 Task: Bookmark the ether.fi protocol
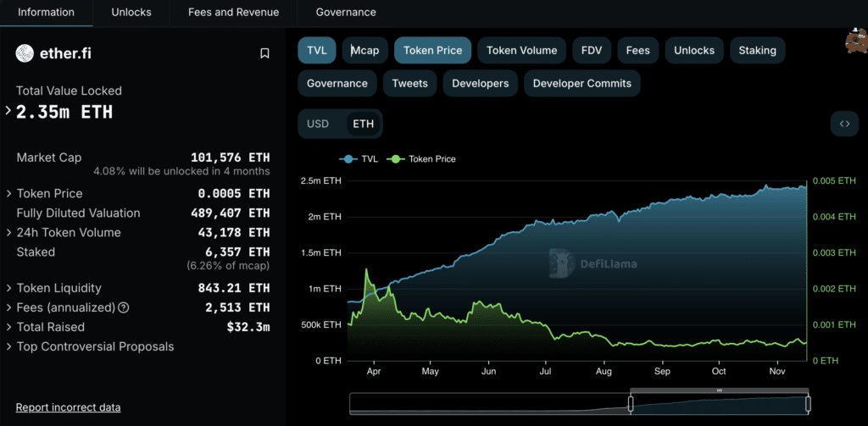(x=264, y=53)
